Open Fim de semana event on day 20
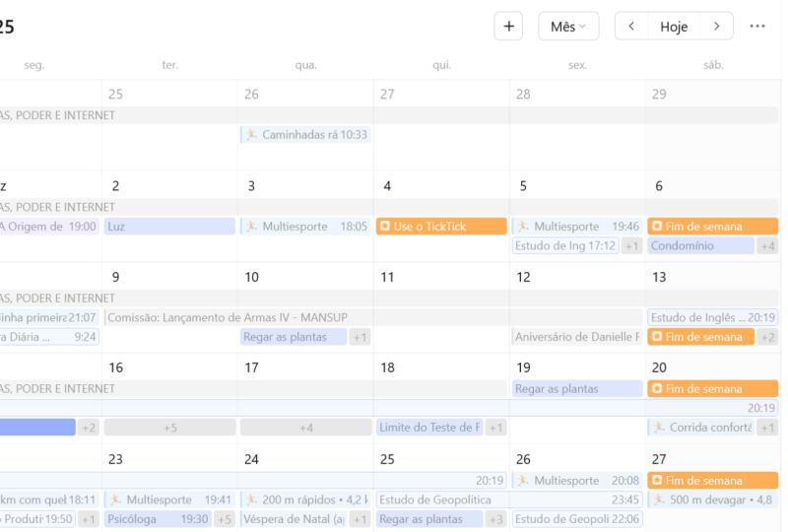Screen dimensions: 788x532 tap(713, 389)
